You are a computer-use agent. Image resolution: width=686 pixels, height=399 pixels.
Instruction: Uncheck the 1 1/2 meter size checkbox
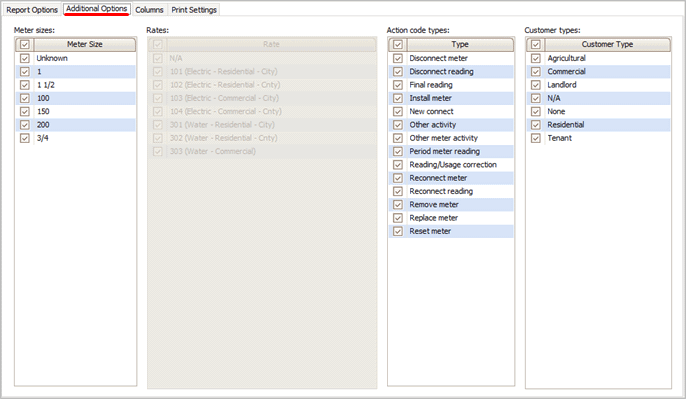(x=25, y=85)
